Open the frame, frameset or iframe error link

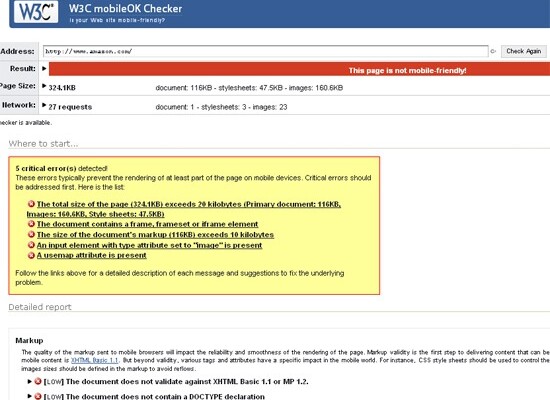point(147,224)
